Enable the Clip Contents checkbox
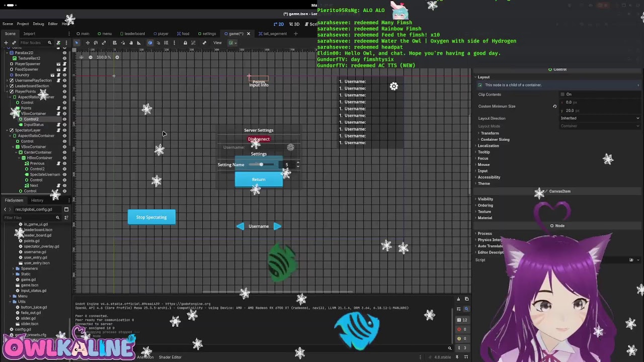Screen dimensions: 644x362 point(562,94)
